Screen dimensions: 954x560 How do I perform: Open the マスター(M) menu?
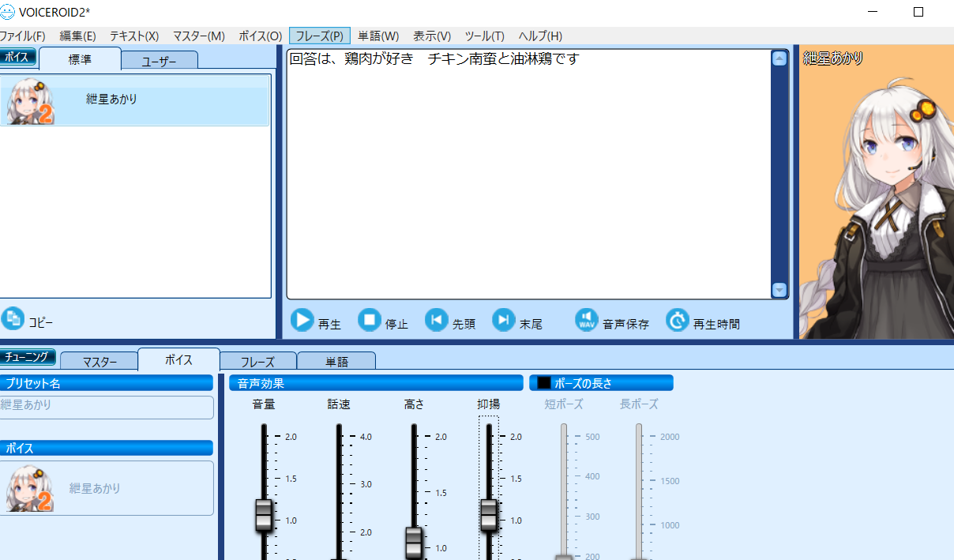pyautogui.click(x=199, y=36)
